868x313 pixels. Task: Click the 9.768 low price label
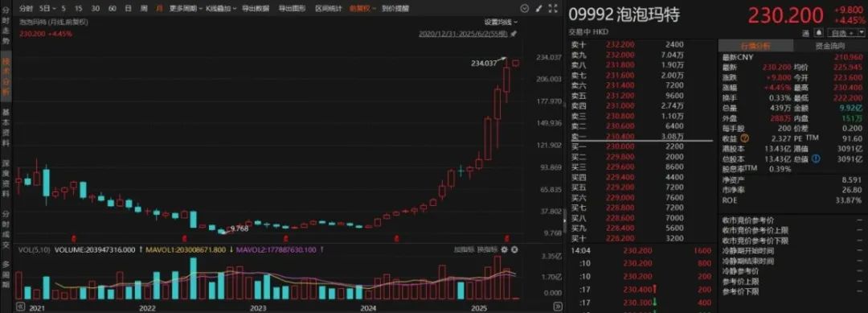coord(240,229)
